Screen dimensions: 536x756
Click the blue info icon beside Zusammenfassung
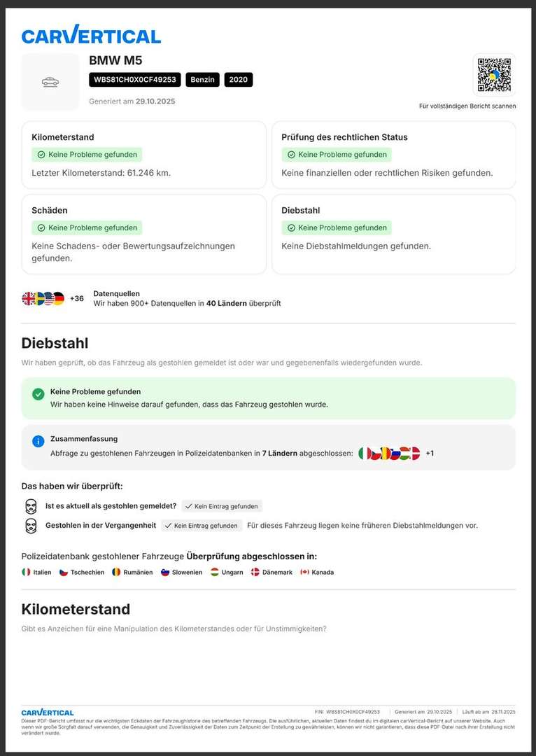tap(38, 441)
